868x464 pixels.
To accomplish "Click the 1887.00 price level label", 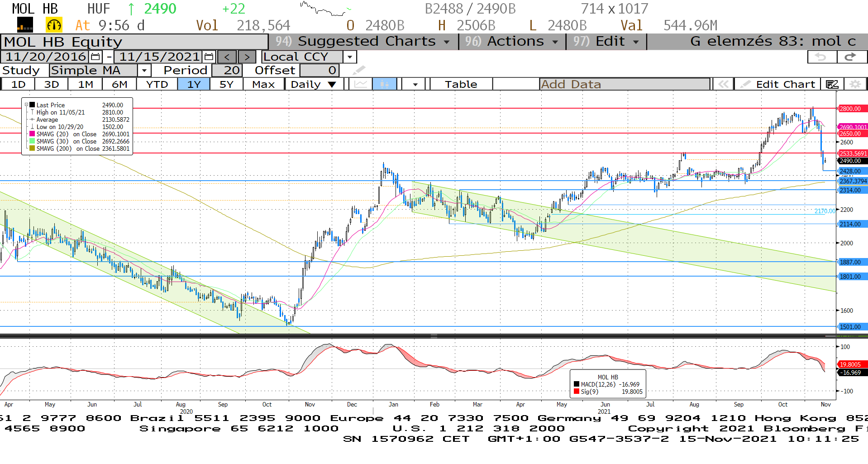I will [853, 262].
